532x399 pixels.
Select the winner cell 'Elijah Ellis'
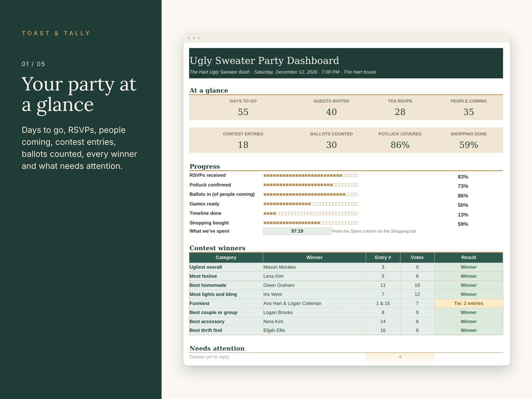click(314, 331)
